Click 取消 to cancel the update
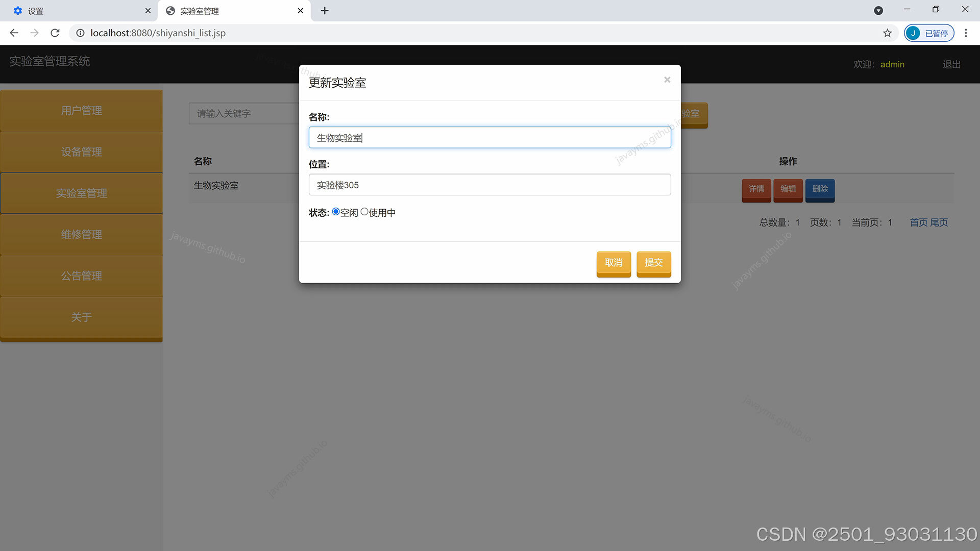980x551 pixels. (x=614, y=263)
